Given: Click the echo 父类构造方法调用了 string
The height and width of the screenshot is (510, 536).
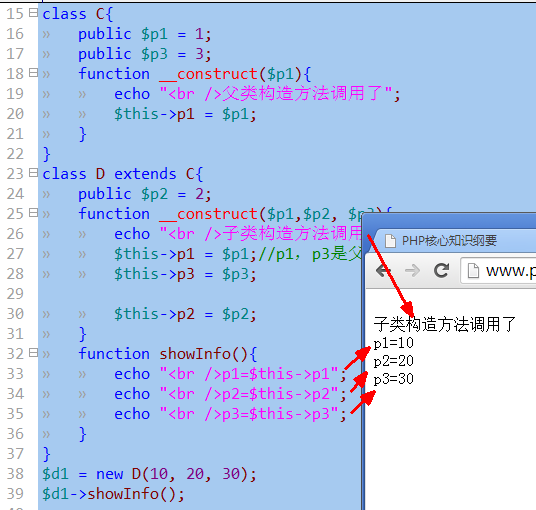Looking at the screenshot, I should point(257,94).
